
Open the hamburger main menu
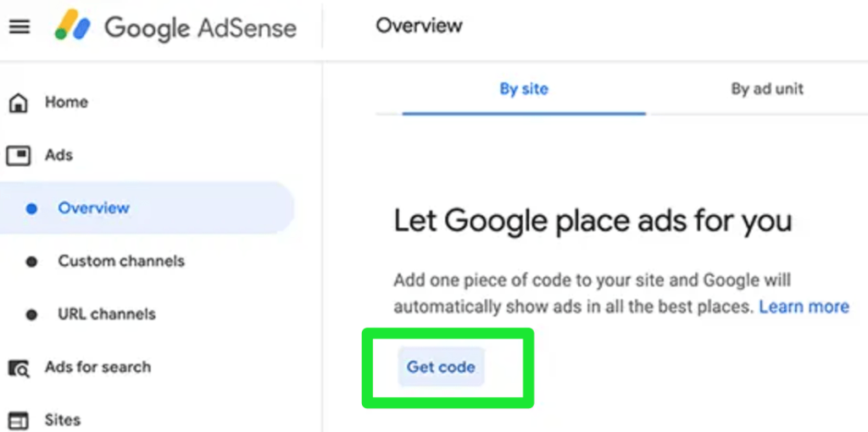(x=19, y=26)
